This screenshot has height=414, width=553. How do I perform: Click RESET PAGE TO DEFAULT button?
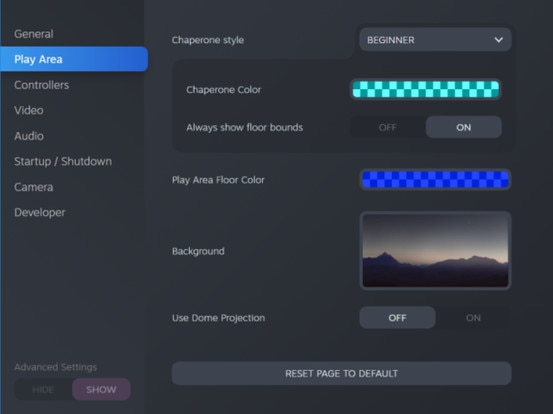(341, 373)
